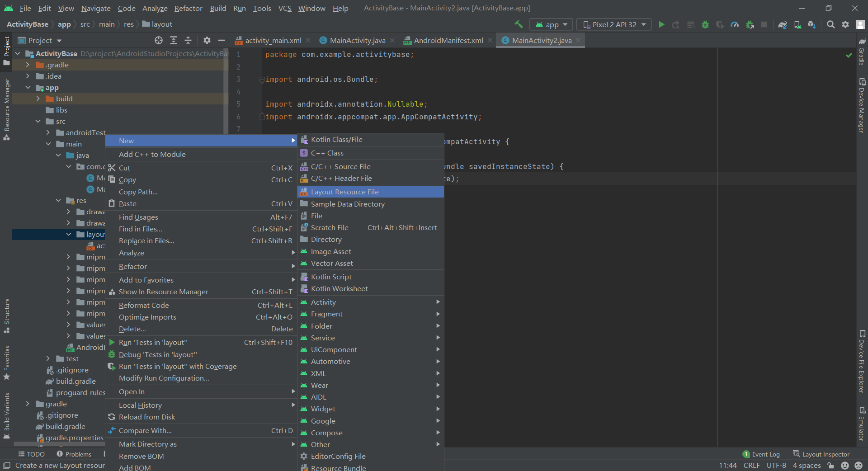Image resolution: width=868 pixels, height=471 pixels.
Task: Select build.gradle under app module
Action: click(71, 381)
